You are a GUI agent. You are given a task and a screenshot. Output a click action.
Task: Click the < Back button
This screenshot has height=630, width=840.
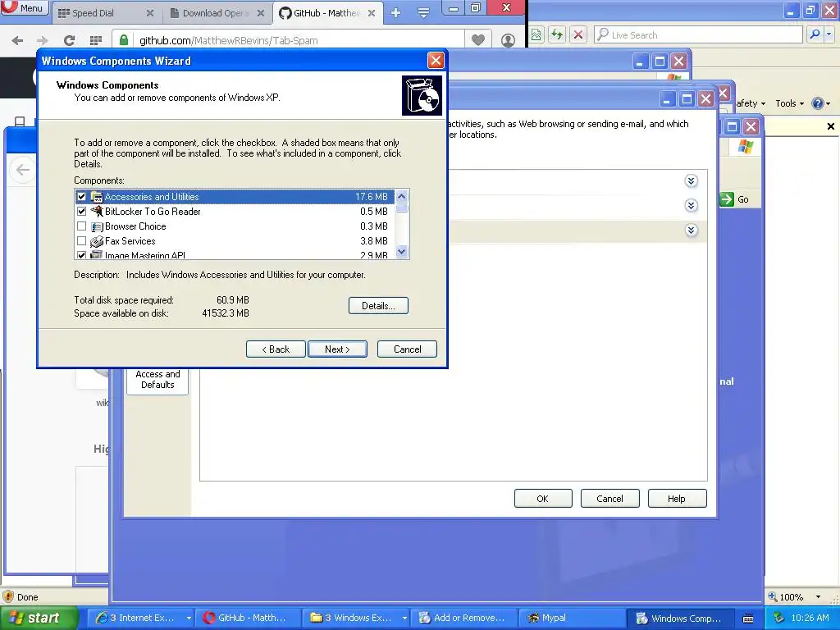(x=276, y=349)
